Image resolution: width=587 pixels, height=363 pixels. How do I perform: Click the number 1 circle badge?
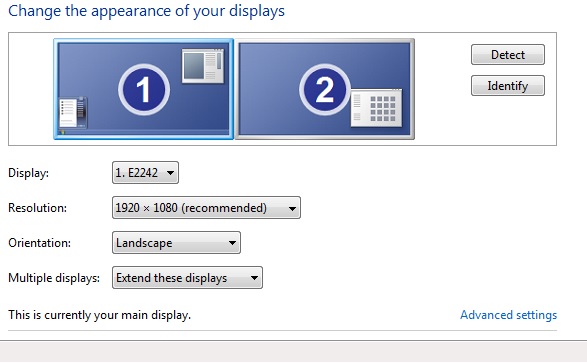pyautogui.click(x=144, y=89)
